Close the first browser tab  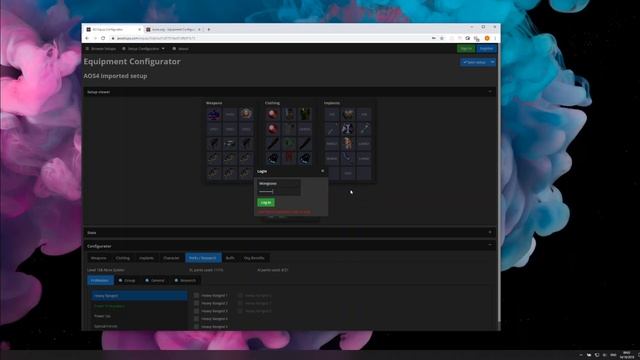point(139,29)
